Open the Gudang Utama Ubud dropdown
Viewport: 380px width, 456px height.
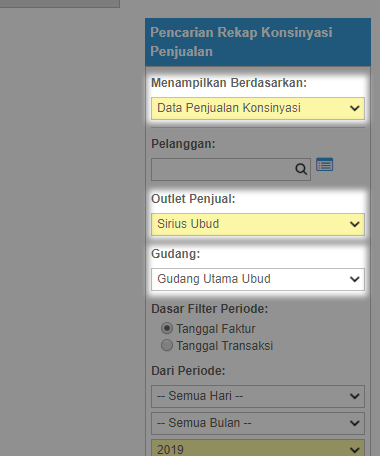(x=258, y=279)
